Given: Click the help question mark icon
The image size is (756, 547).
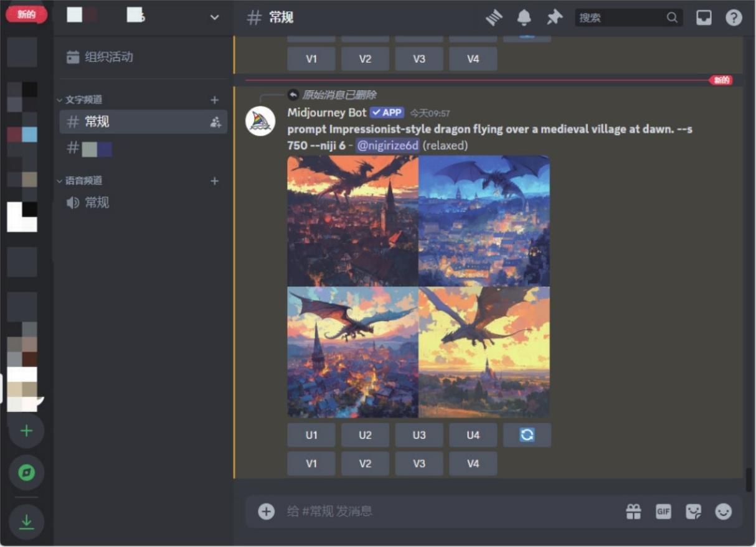Looking at the screenshot, I should (734, 17).
